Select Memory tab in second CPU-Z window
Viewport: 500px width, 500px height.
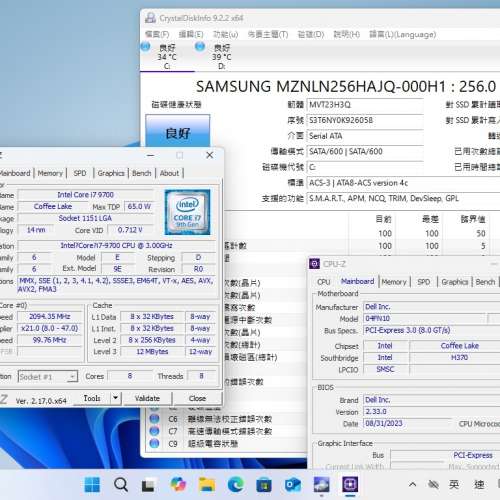[x=394, y=282]
